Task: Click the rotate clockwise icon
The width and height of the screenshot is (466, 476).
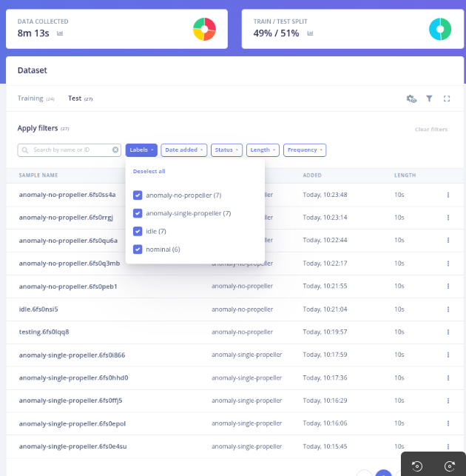Action: point(449,466)
